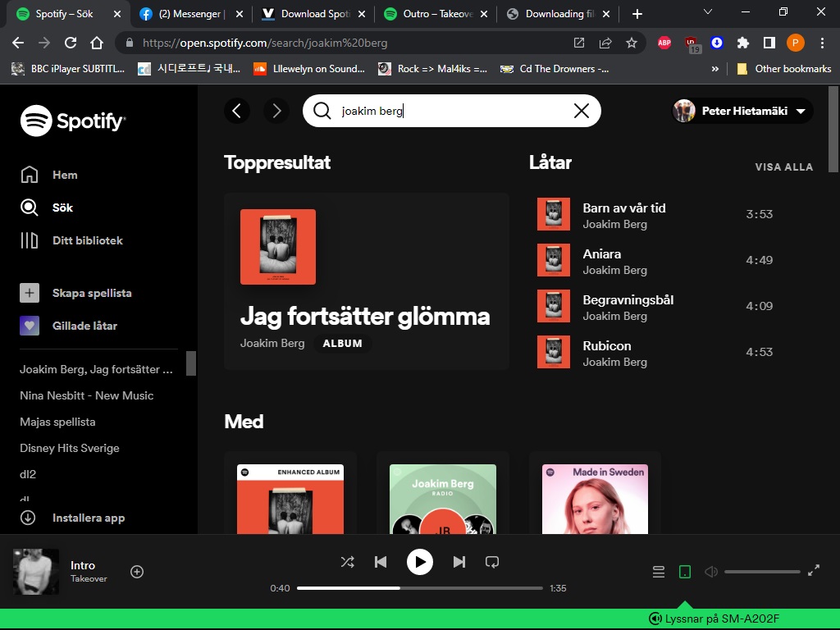Click the Spotify logo in sidebar

(x=73, y=121)
